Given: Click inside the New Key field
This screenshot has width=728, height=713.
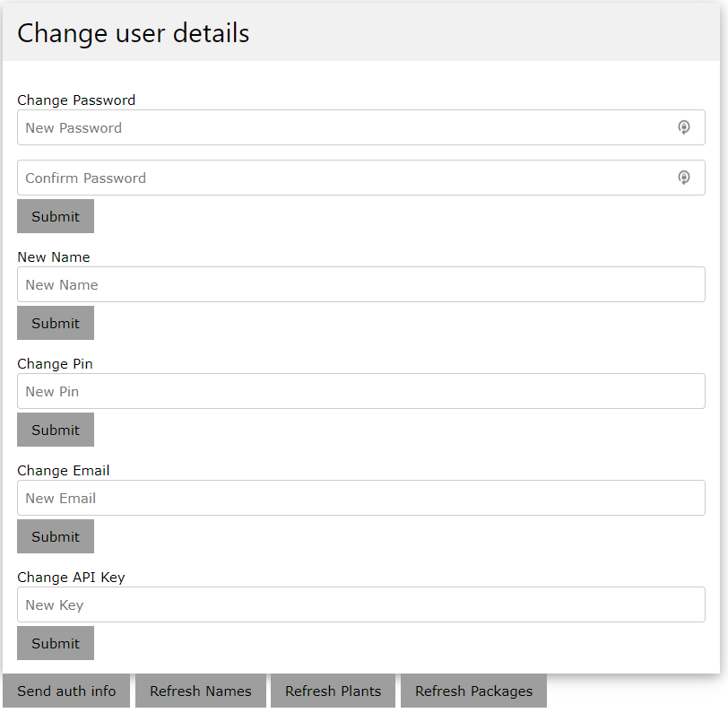Looking at the screenshot, I should (360, 604).
